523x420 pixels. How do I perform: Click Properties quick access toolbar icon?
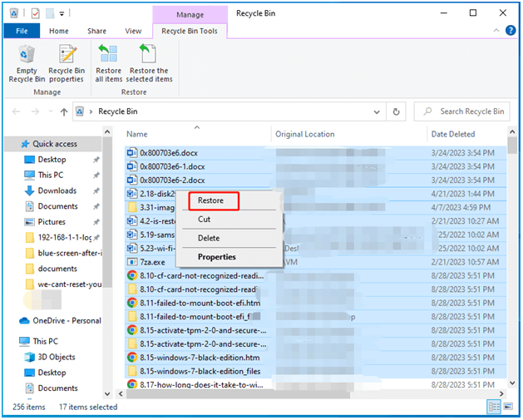point(36,13)
